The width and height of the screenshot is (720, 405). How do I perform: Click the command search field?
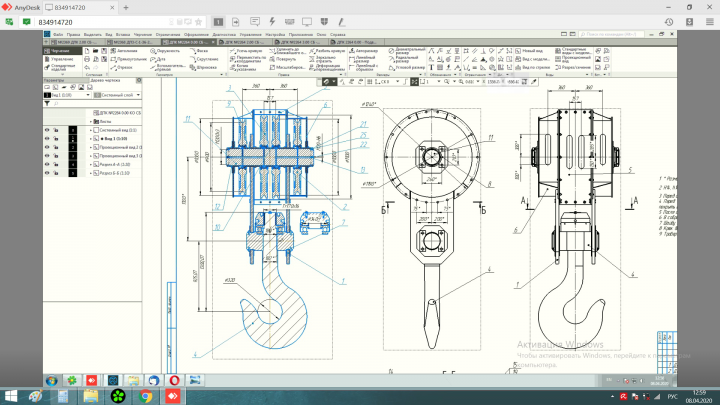[x=612, y=34]
